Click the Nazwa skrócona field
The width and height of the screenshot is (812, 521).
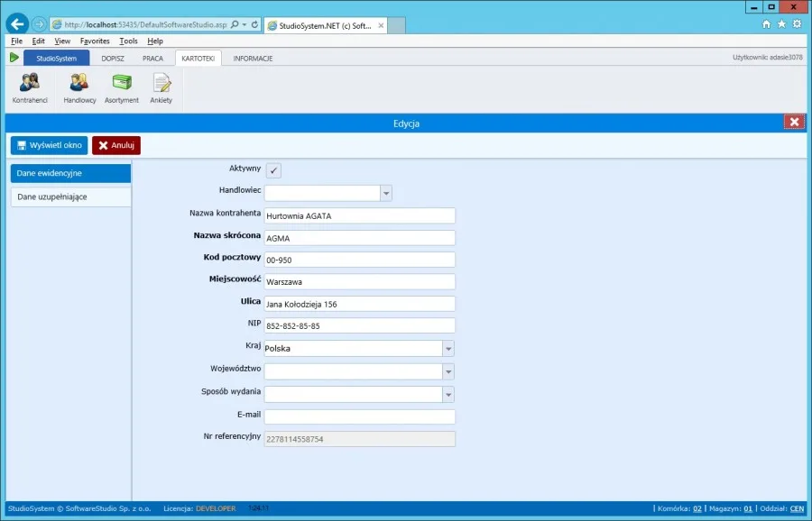click(360, 238)
